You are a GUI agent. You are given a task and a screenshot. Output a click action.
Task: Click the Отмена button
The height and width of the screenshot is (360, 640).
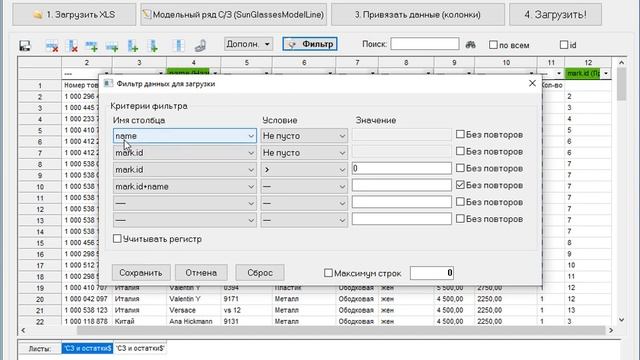[201, 273]
